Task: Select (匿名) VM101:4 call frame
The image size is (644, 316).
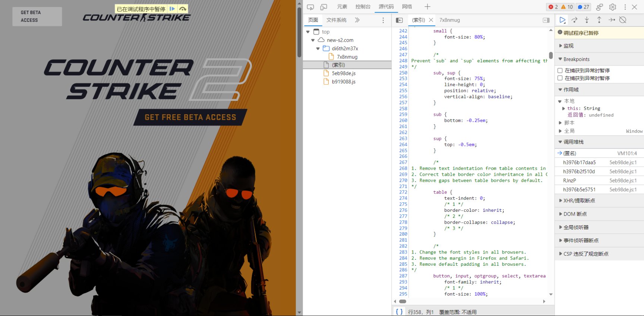Action: [599, 153]
